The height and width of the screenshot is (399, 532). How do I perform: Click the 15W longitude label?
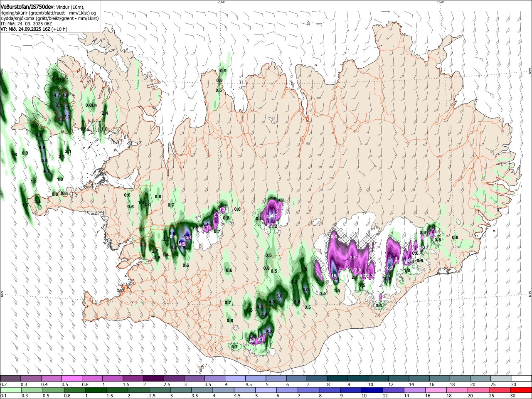coord(440,2)
